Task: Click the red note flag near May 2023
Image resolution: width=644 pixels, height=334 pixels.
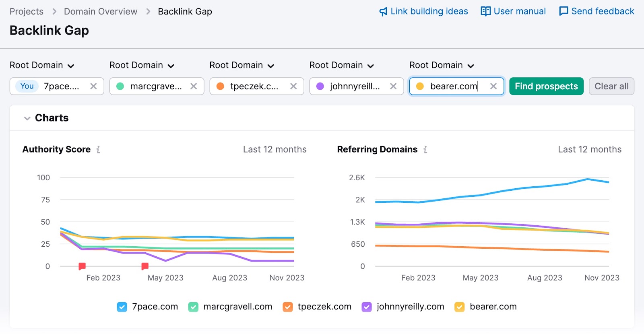Action: (x=145, y=266)
